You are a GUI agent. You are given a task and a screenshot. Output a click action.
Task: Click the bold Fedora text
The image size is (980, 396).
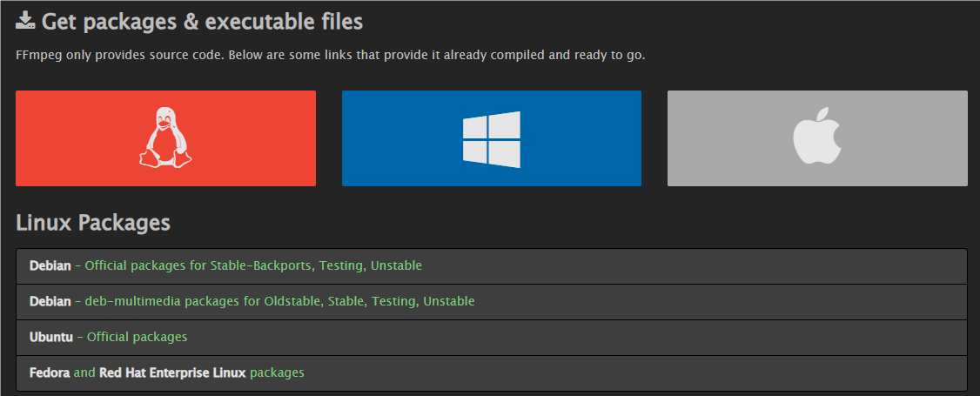point(50,373)
